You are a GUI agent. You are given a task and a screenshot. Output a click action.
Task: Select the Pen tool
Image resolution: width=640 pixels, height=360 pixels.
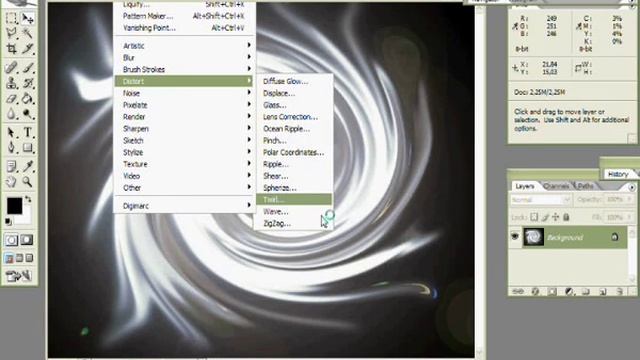[11, 147]
